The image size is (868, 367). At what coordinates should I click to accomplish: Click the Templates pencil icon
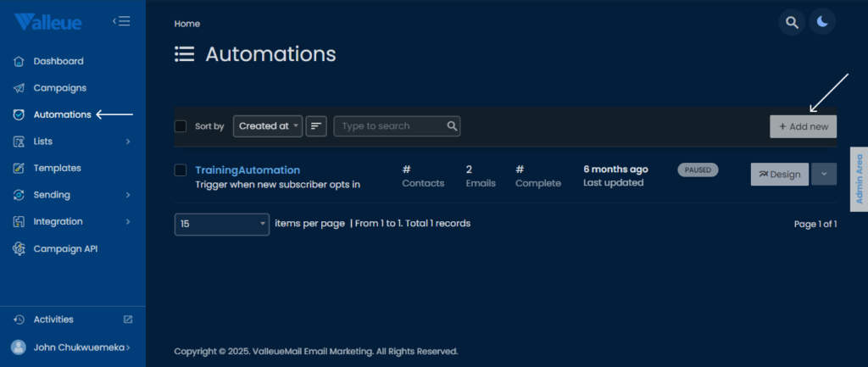click(19, 169)
